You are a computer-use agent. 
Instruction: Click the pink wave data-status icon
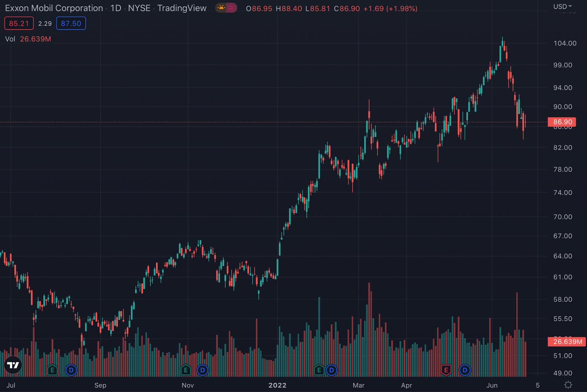click(231, 8)
